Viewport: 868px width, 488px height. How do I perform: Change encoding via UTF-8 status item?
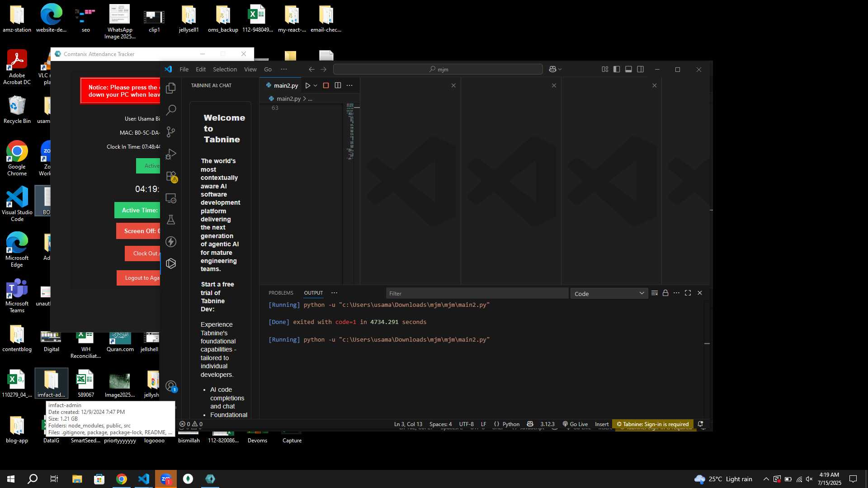pos(466,424)
